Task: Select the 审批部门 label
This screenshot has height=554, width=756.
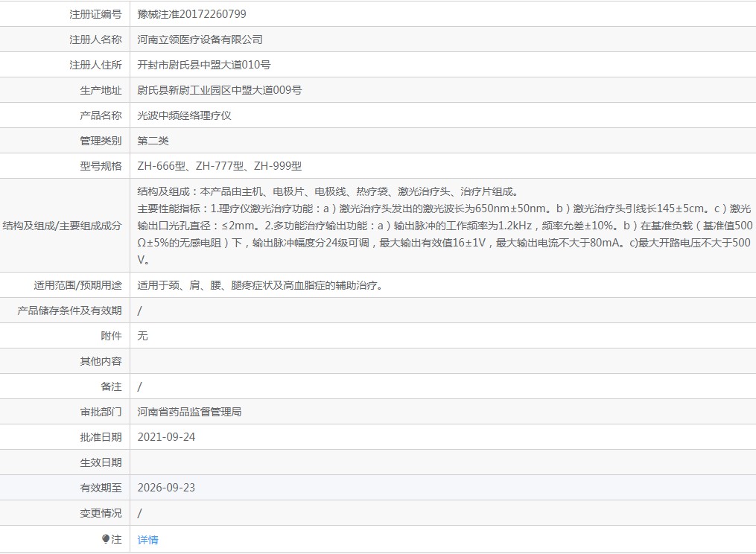Action: tap(101, 412)
